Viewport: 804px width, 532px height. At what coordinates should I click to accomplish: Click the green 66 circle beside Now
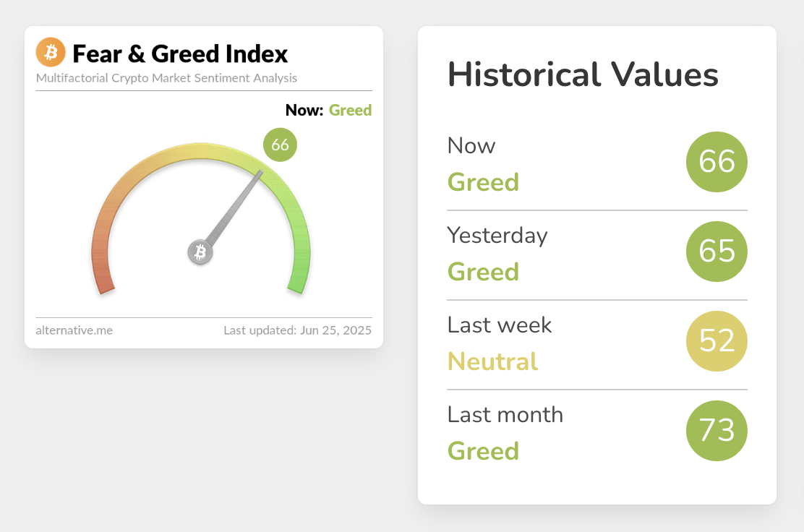pos(716,162)
